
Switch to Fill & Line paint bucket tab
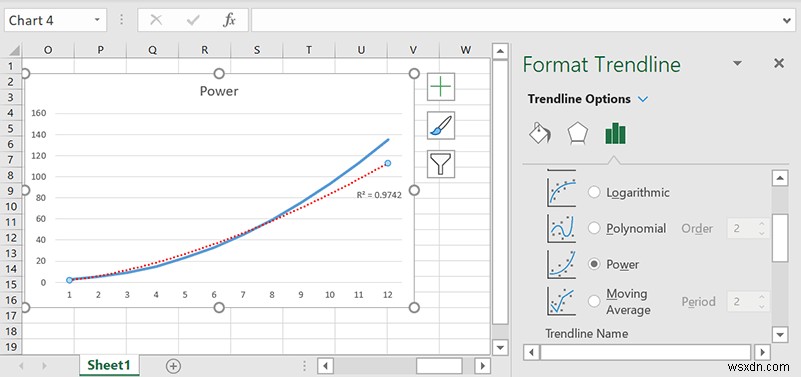tap(540, 134)
